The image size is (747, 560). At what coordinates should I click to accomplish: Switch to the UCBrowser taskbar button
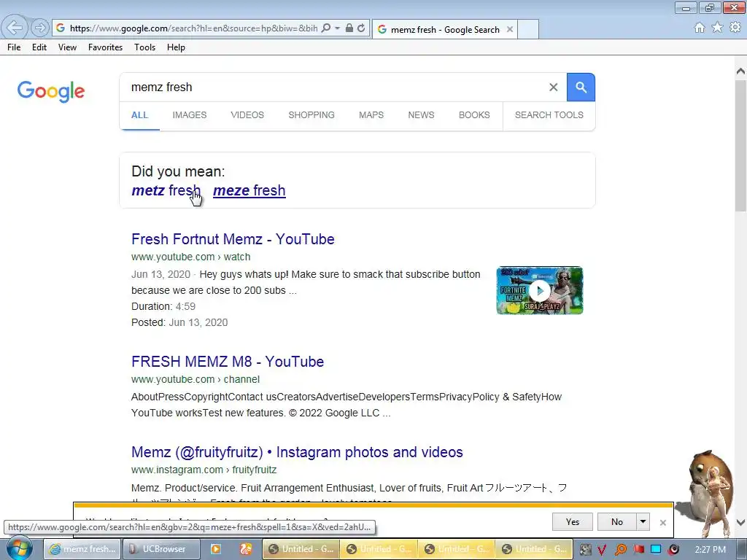161,549
